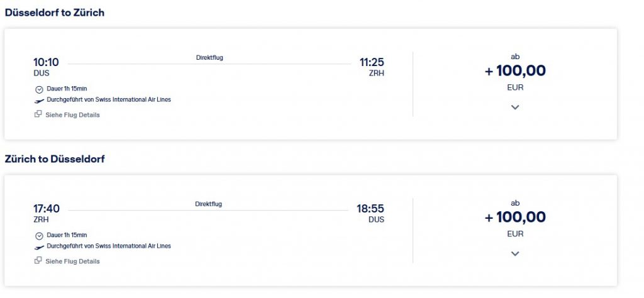Open "Siehe Flug Details" for the DUS to ZRH flight
The image size is (644, 298).
pyautogui.click(x=72, y=115)
